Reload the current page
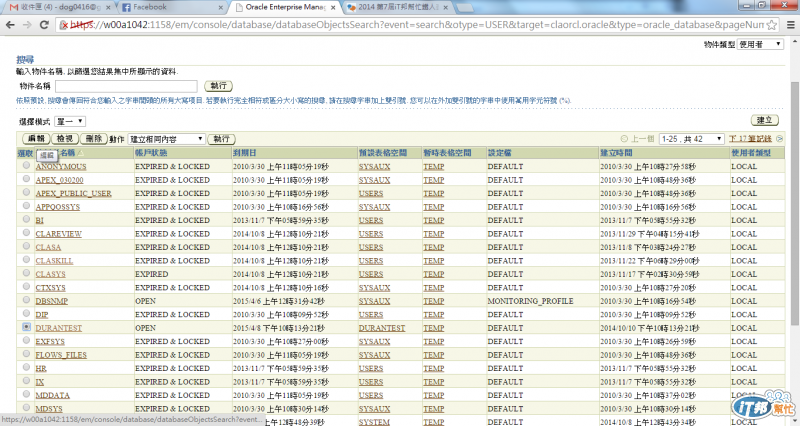The image size is (800, 426). click(x=44, y=24)
